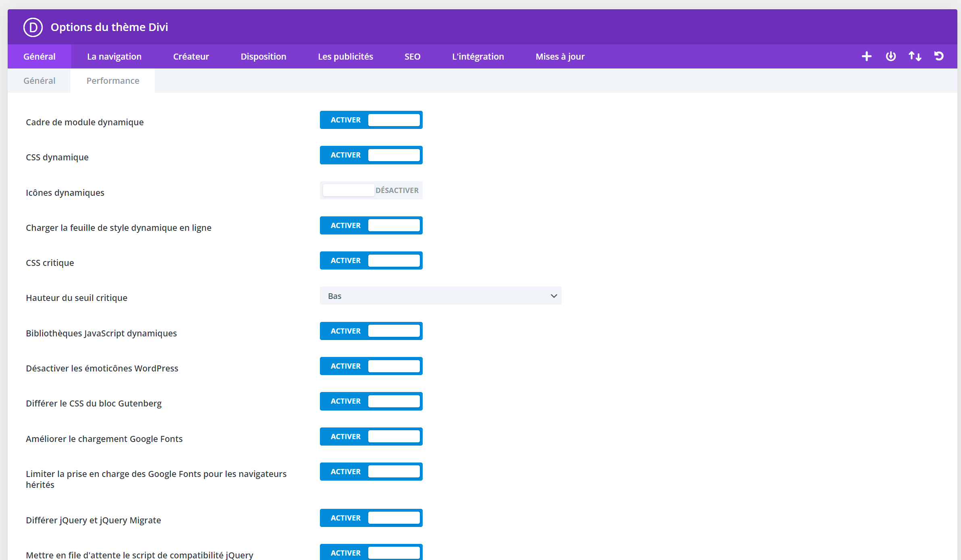Image resolution: width=961 pixels, height=560 pixels.
Task: Open the SEO tab
Action: [413, 56]
